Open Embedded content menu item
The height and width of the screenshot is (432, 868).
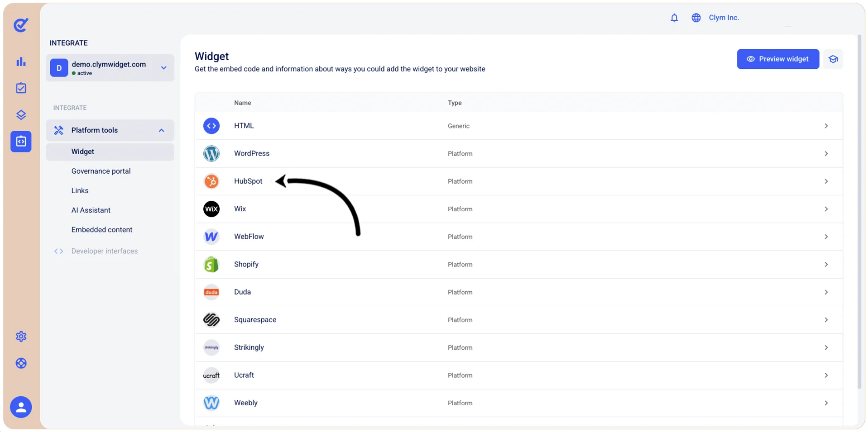click(102, 230)
